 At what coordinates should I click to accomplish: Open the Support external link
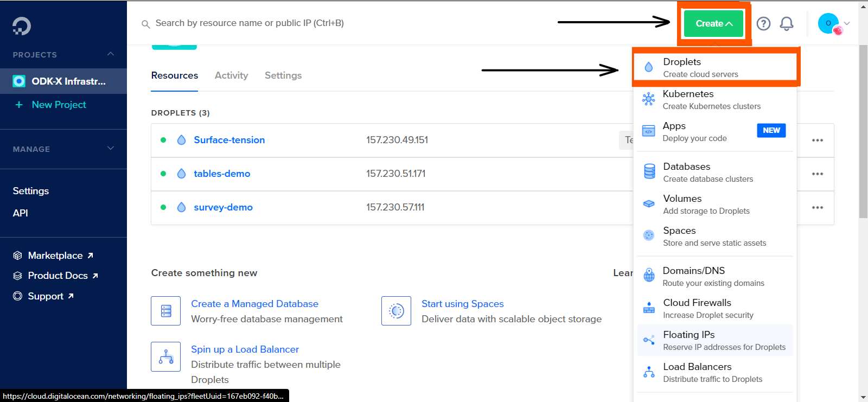tap(51, 296)
